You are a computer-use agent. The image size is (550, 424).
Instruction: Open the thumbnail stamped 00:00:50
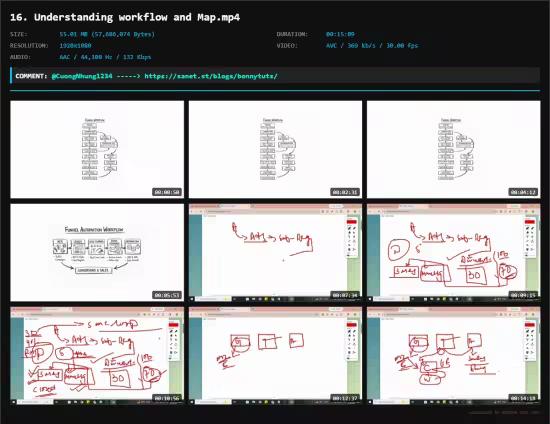(97, 149)
